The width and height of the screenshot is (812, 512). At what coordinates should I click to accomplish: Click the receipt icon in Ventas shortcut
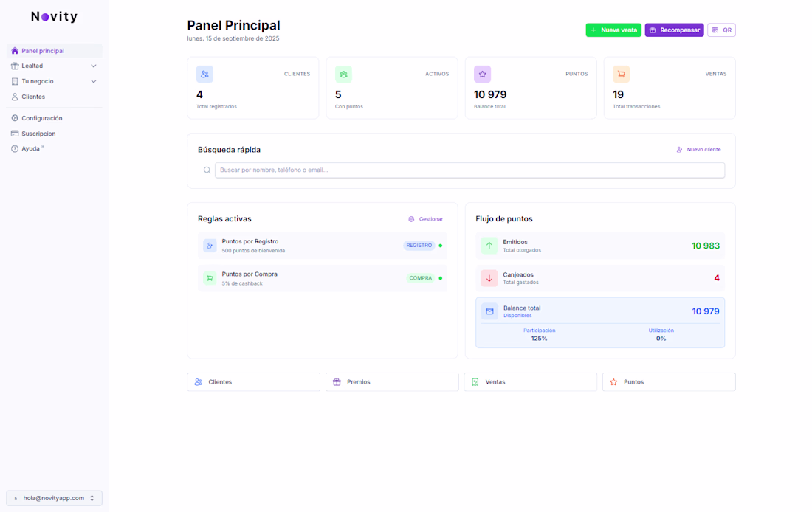(x=475, y=382)
